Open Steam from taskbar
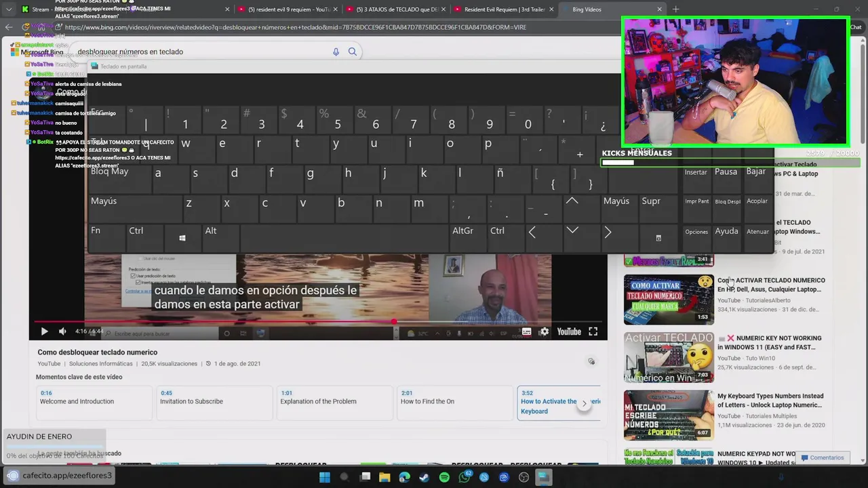The width and height of the screenshot is (868, 488). coord(425,477)
